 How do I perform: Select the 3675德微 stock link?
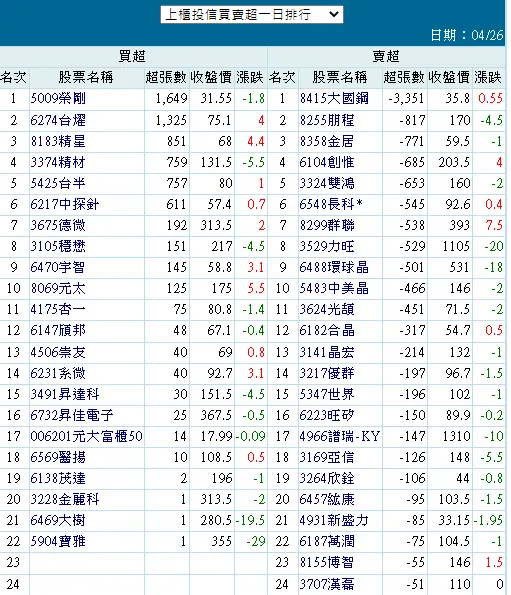tap(58, 225)
